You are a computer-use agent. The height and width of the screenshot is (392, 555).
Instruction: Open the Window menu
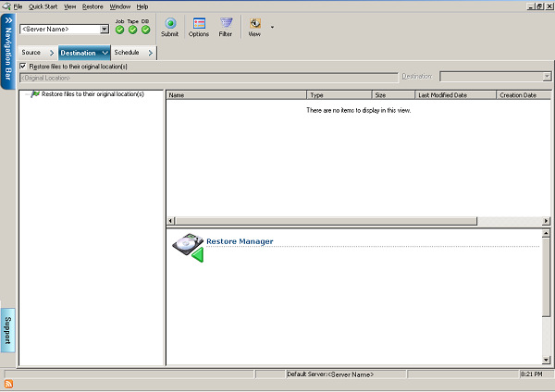pos(120,6)
